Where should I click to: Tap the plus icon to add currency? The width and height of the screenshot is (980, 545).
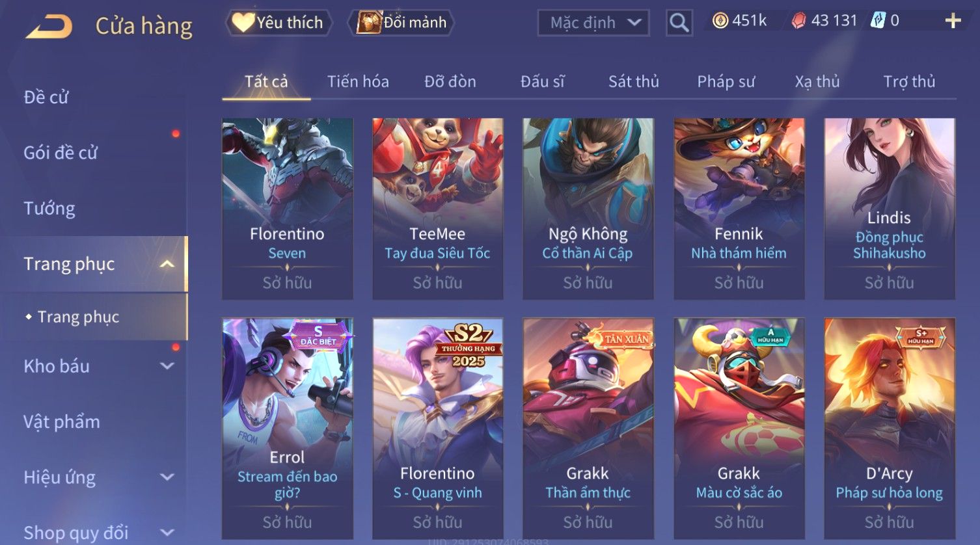[953, 21]
